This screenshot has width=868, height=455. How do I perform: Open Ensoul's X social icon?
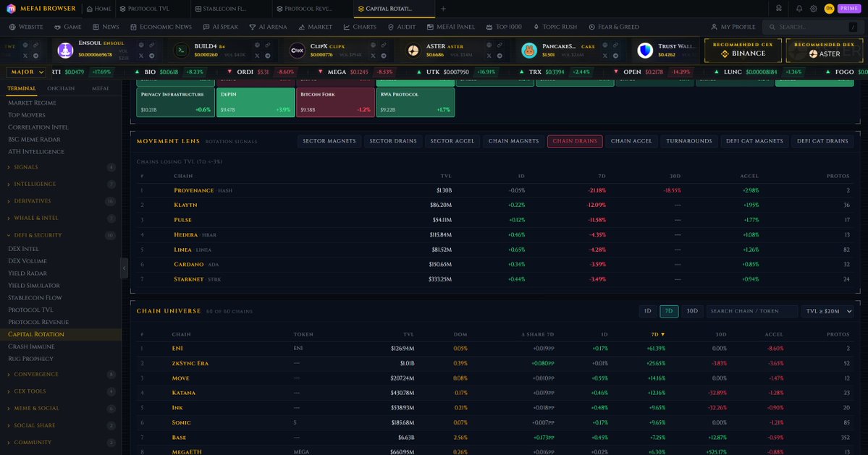(x=140, y=56)
